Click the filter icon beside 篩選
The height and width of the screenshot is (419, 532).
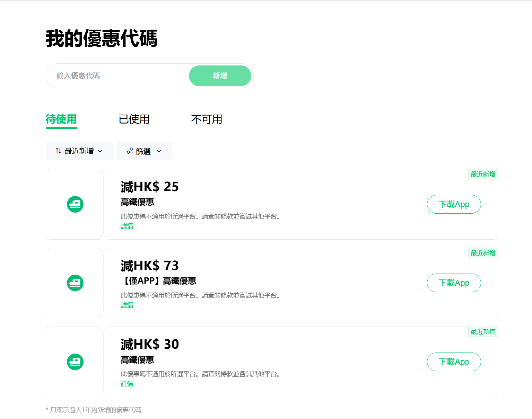tap(130, 151)
